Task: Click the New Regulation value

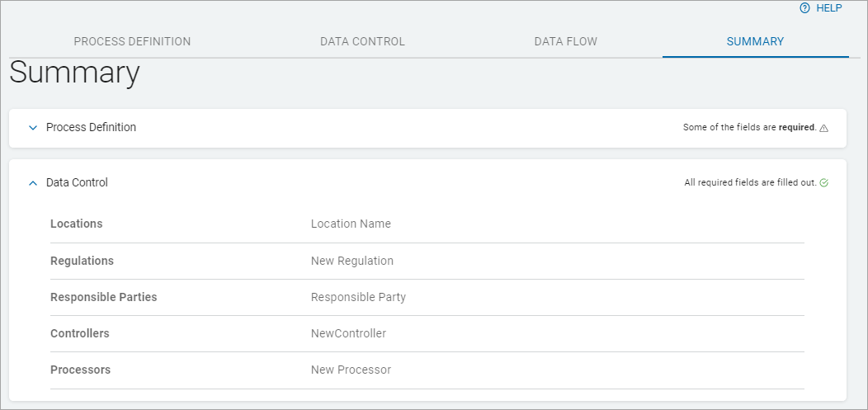Action: coord(351,261)
